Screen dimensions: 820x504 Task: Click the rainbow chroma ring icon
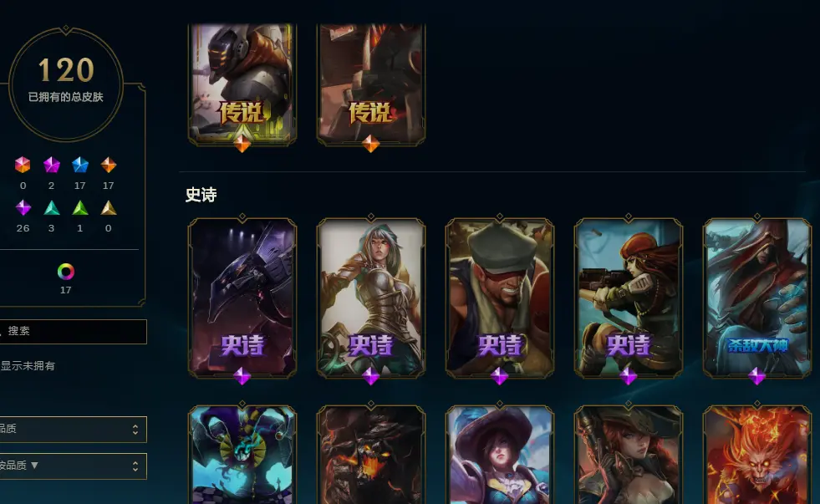(x=65, y=272)
